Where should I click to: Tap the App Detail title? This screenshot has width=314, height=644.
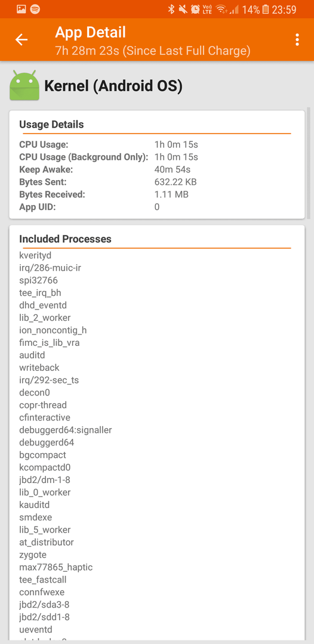point(90,32)
